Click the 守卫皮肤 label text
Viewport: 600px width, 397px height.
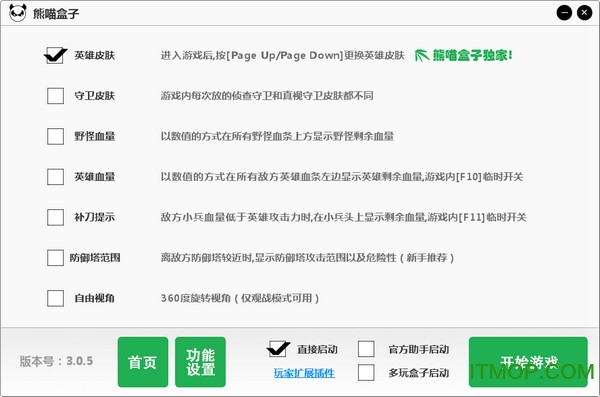[x=95, y=96]
